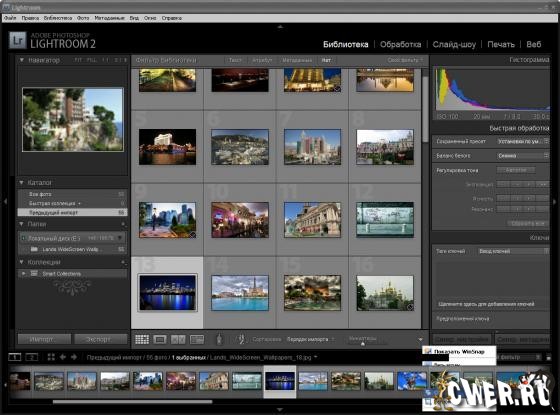Click the Импорт button

(x=44, y=339)
